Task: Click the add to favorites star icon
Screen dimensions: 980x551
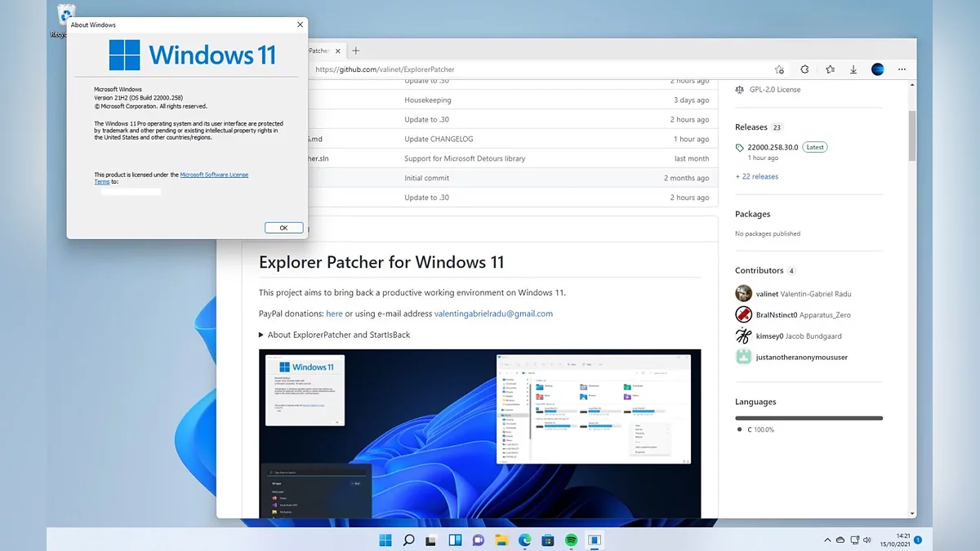Action: (779, 69)
